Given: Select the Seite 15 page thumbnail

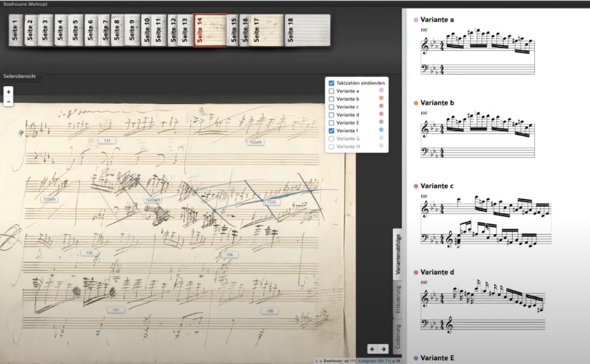Looking at the screenshot, I should tap(234, 31).
